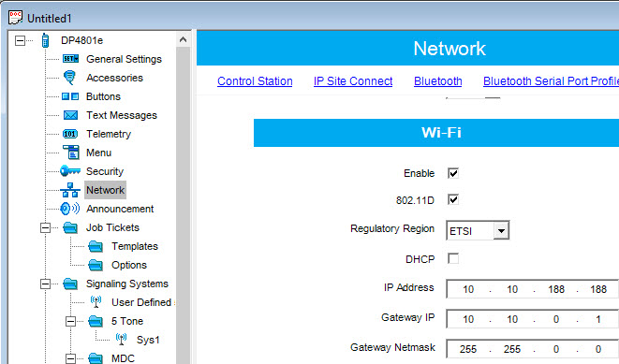This screenshot has width=619, height=364.
Task: Enable the DHCP checkbox
Action: 453,258
